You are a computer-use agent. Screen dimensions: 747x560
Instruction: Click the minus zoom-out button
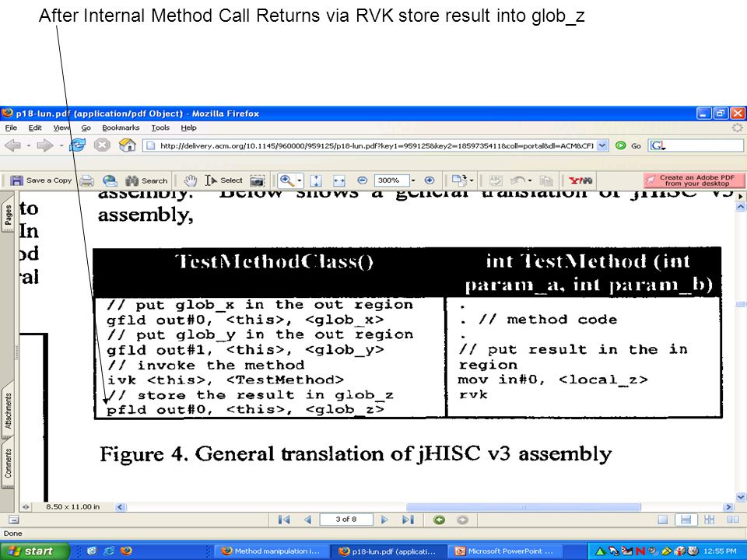(x=362, y=180)
